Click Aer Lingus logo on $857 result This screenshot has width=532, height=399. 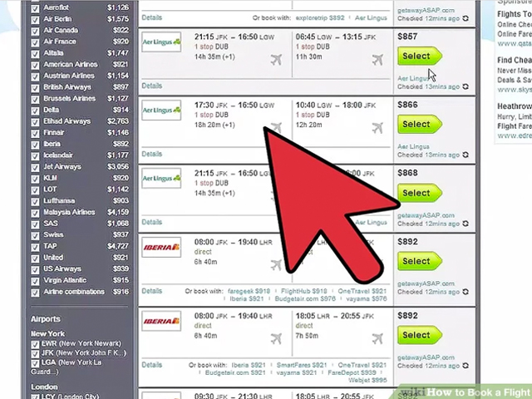click(161, 42)
